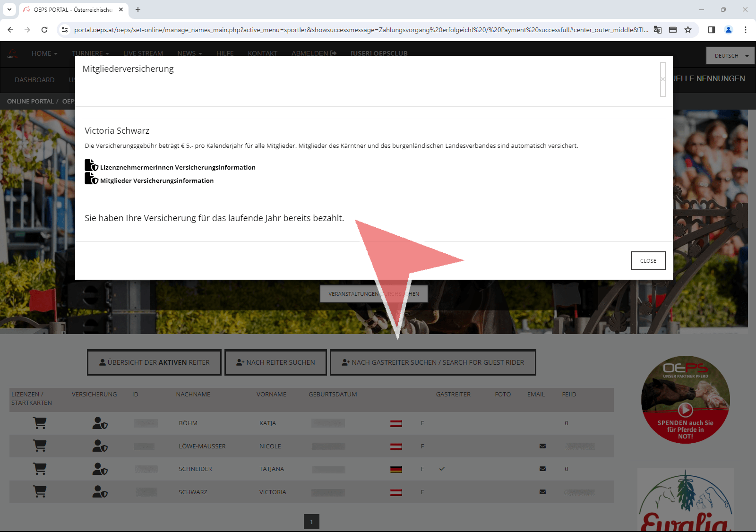Click the Google Translate icon in address bar
This screenshot has height=532, width=756.
click(x=657, y=30)
